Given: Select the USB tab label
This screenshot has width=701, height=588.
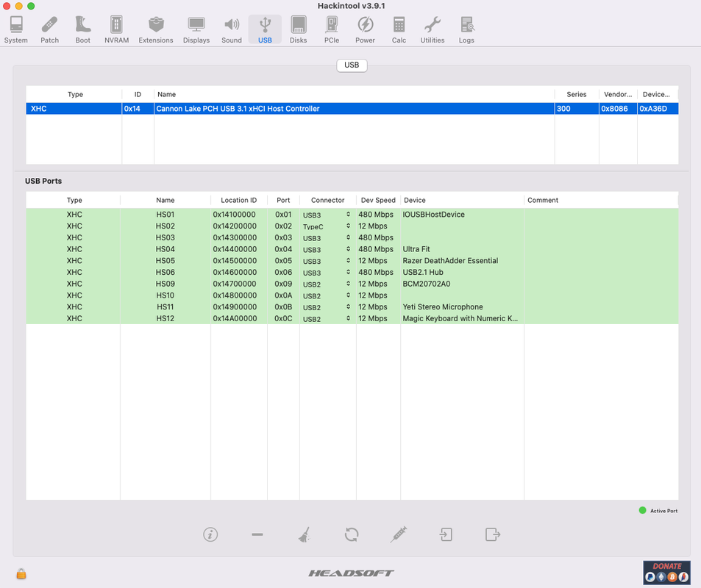Looking at the screenshot, I should pos(352,65).
